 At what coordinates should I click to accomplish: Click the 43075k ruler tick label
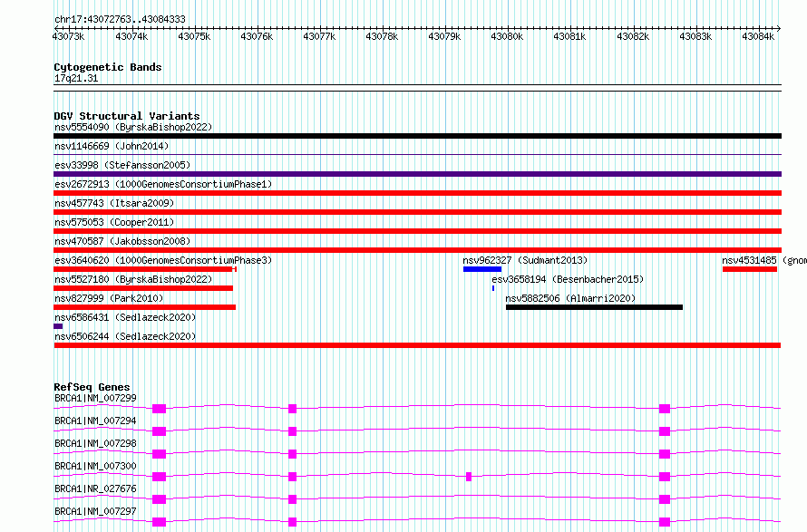pos(194,36)
